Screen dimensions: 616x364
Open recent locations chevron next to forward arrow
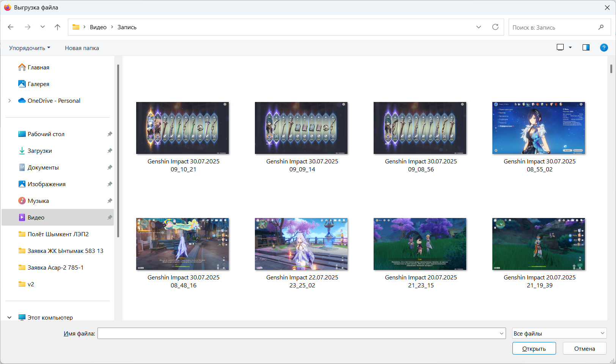(42, 27)
